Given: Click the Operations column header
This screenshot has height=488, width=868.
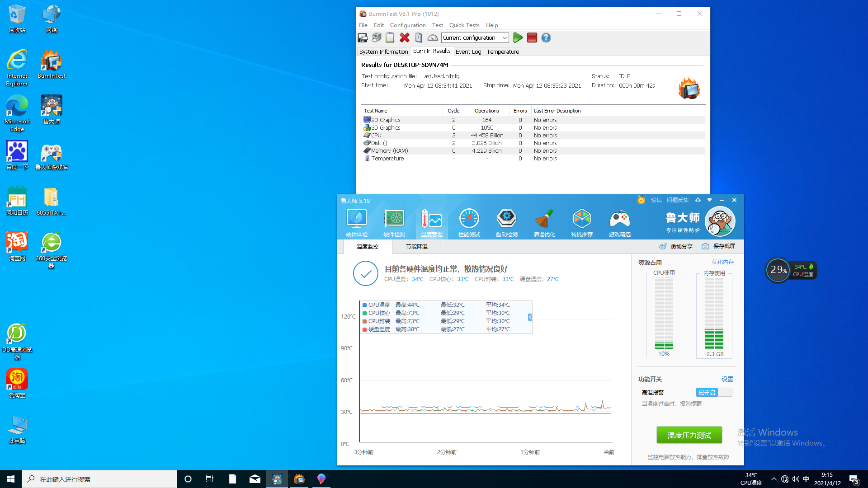Looking at the screenshot, I should [487, 111].
